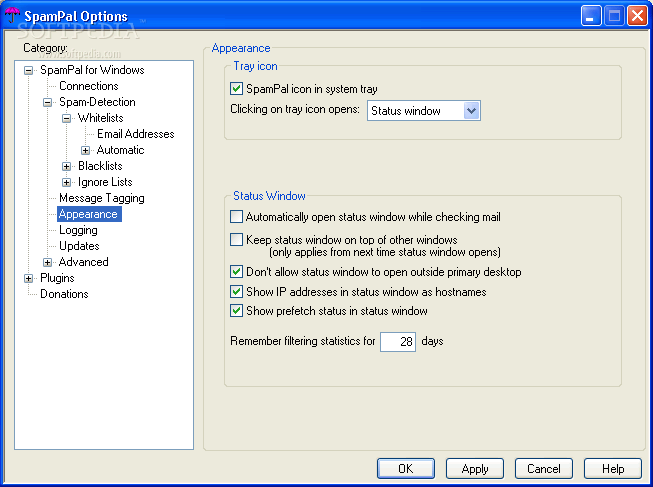Select SpamPal for Windows root item
This screenshot has height=487, width=653.
pos(92,70)
